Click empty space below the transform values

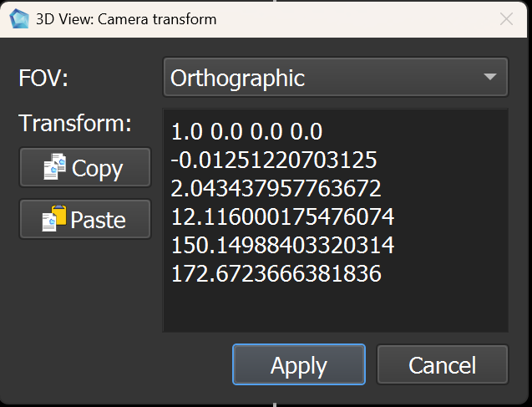(335, 308)
